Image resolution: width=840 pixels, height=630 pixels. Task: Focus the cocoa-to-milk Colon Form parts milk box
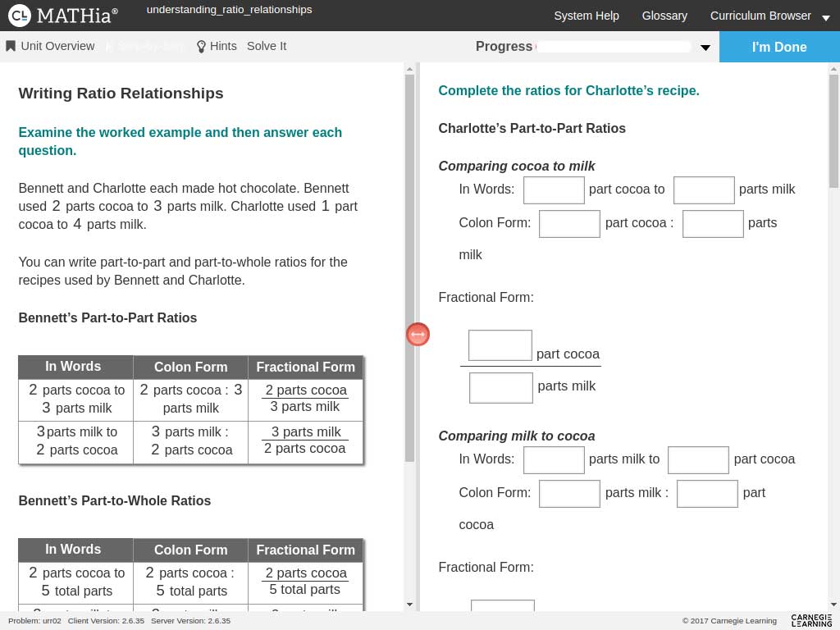pos(713,223)
